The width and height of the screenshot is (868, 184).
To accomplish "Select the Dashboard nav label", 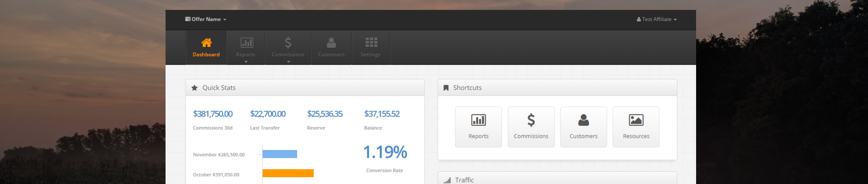I will pos(206,54).
